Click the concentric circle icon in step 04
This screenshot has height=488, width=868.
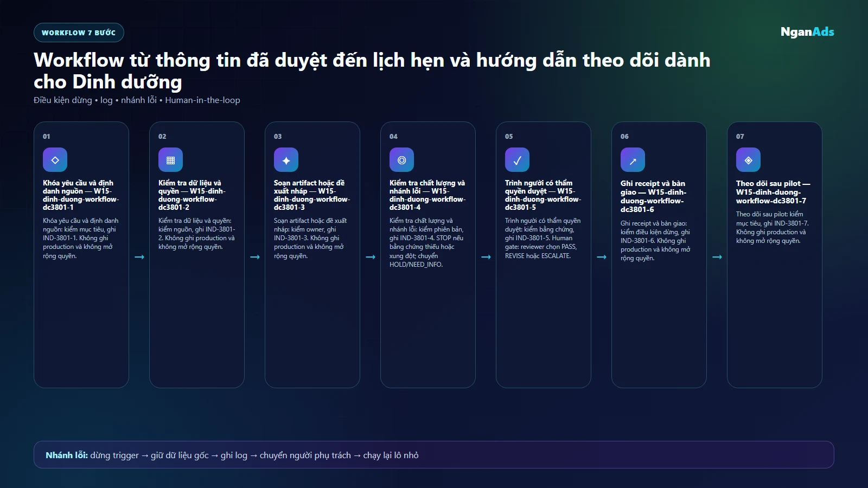tap(401, 160)
